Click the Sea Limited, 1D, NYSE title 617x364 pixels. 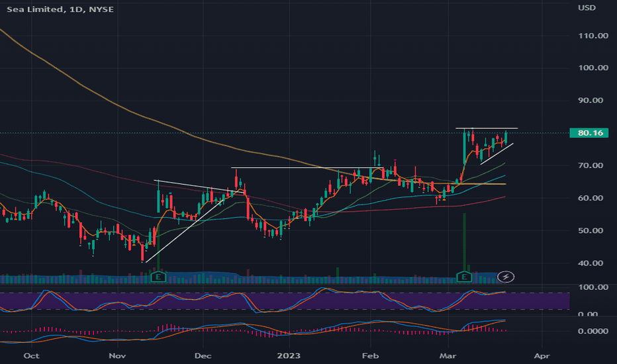[60, 9]
